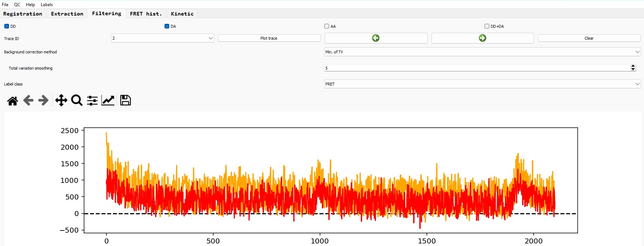Open the Trace ID dropdown
Viewport: 644px width, 246px height.
click(x=162, y=38)
